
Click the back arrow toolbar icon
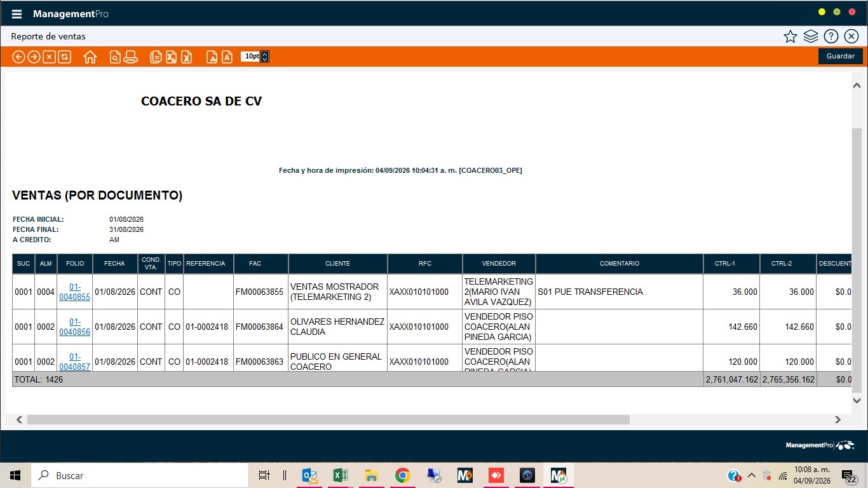(x=18, y=57)
